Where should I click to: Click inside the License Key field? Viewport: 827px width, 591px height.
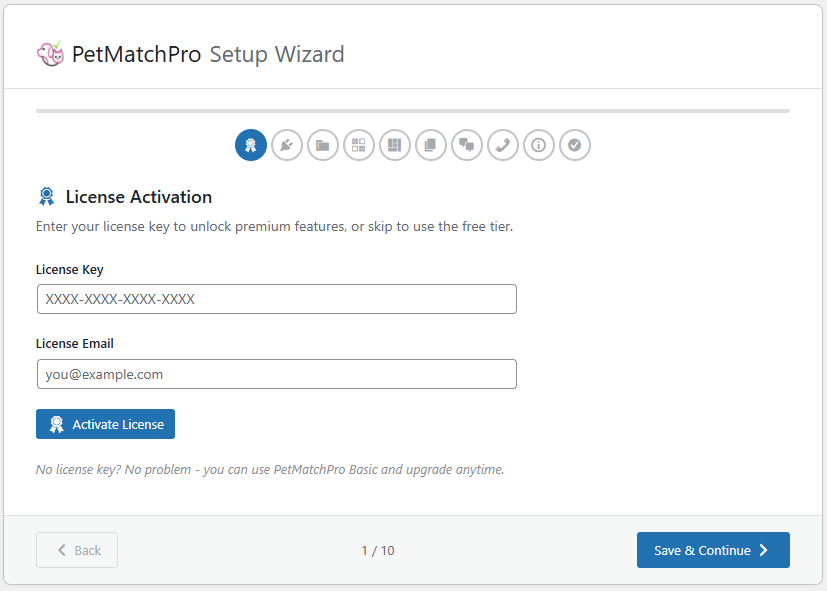tap(276, 299)
